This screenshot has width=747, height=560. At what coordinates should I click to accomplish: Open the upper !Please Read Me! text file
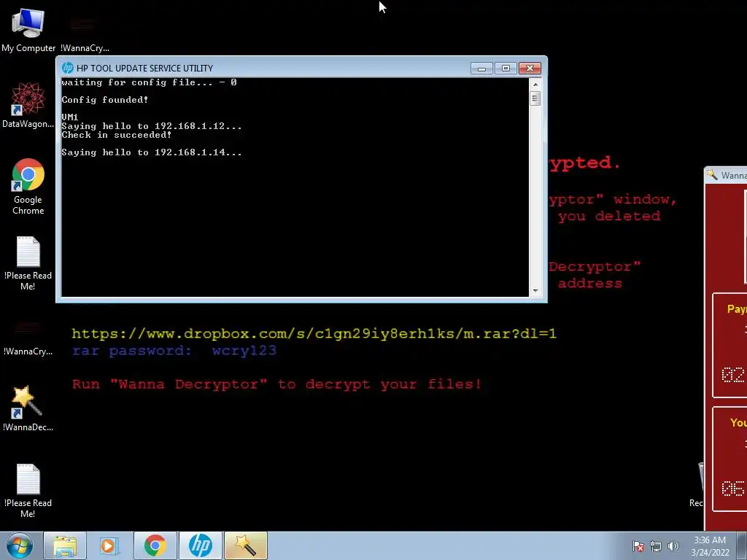point(28,262)
